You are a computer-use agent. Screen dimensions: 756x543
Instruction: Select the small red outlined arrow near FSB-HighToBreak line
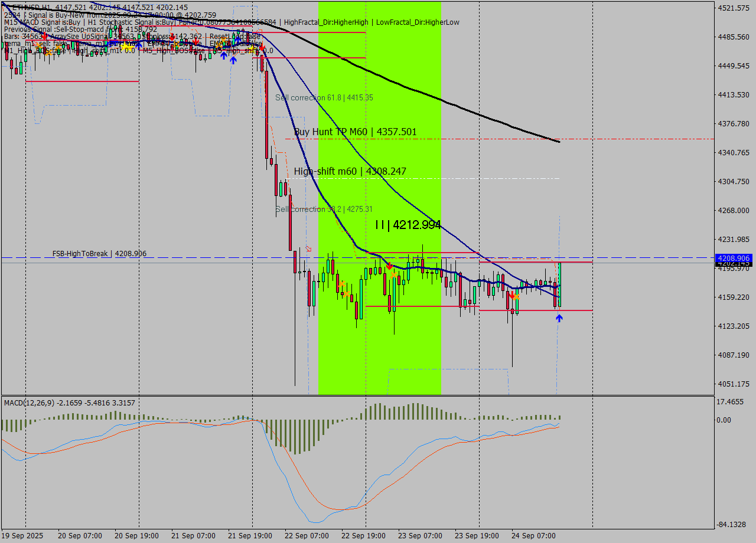(x=308, y=248)
